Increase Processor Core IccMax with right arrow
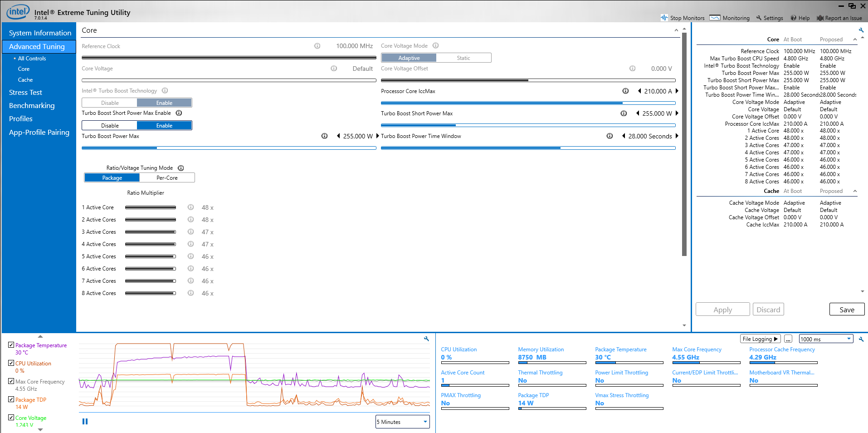 point(677,91)
